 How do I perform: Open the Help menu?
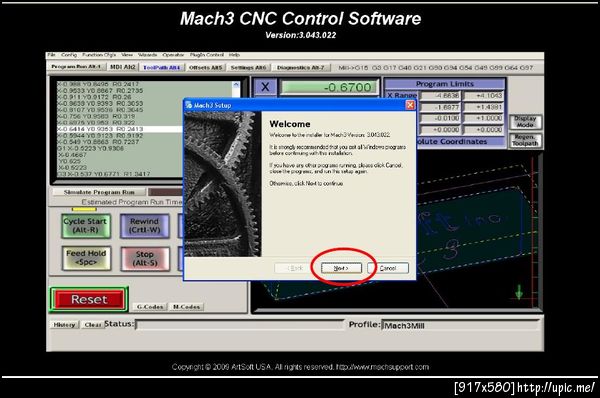point(234,55)
